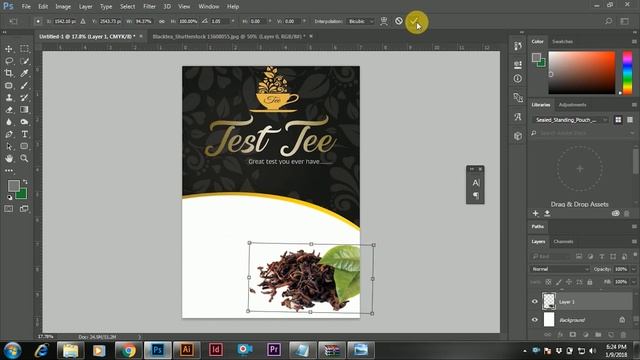Select the Path Selection tool
Image resolution: width=640 pixels, height=360 pixels.
[9, 147]
